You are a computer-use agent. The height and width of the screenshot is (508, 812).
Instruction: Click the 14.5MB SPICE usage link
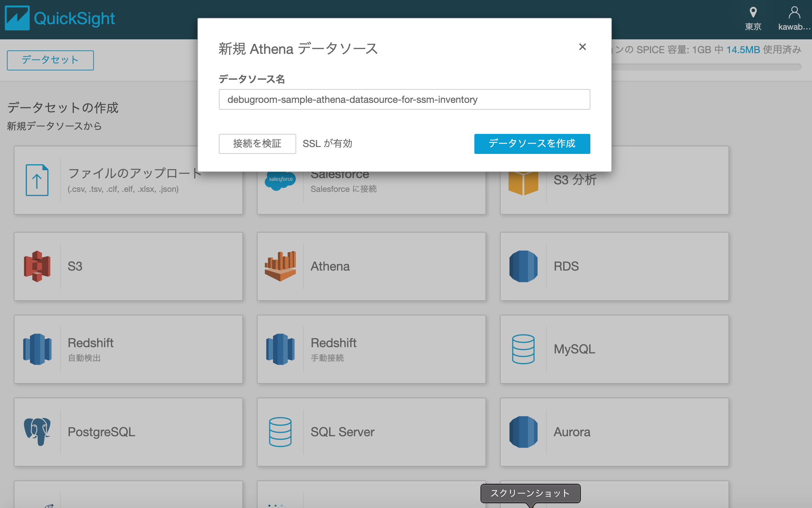[743, 50]
